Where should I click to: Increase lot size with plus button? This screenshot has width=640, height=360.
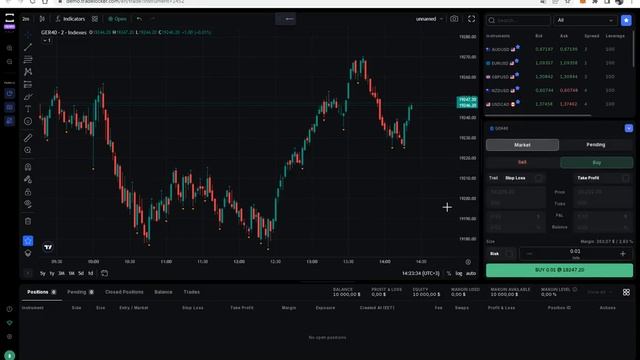coord(623,254)
